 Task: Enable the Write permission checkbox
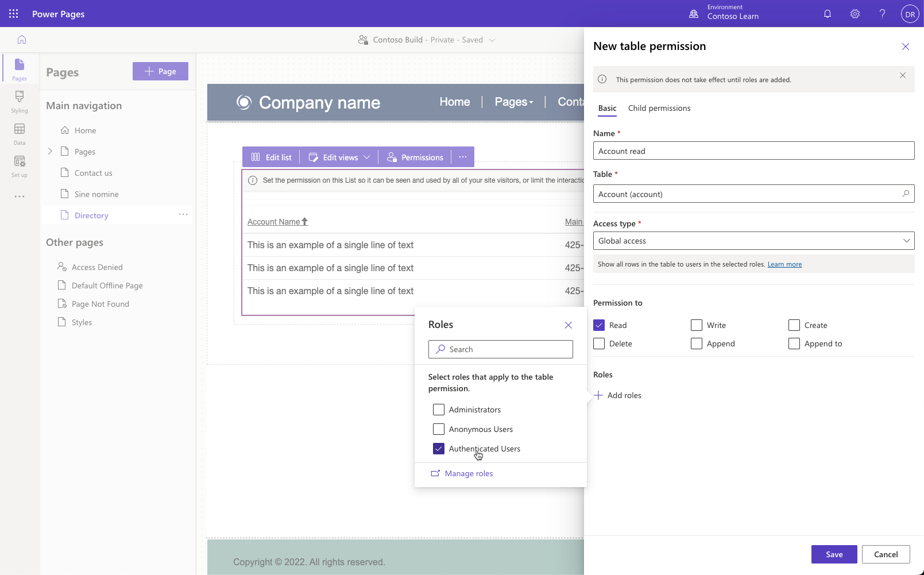click(x=696, y=325)
